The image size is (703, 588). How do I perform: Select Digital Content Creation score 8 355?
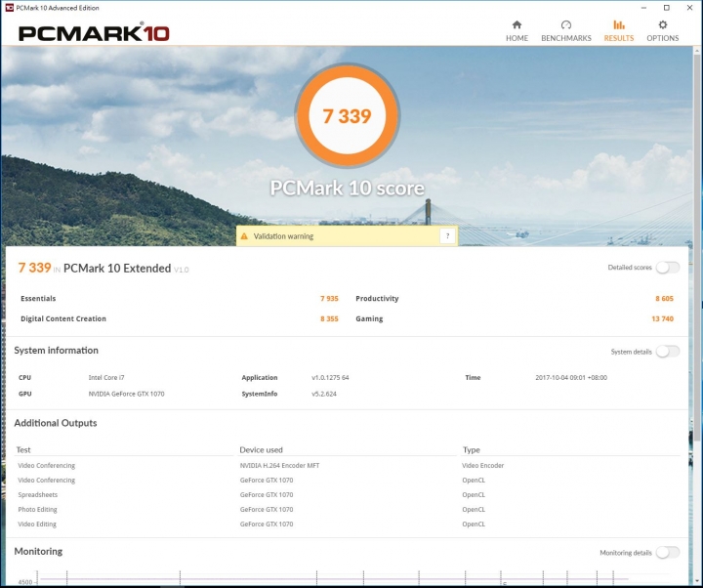329,318
